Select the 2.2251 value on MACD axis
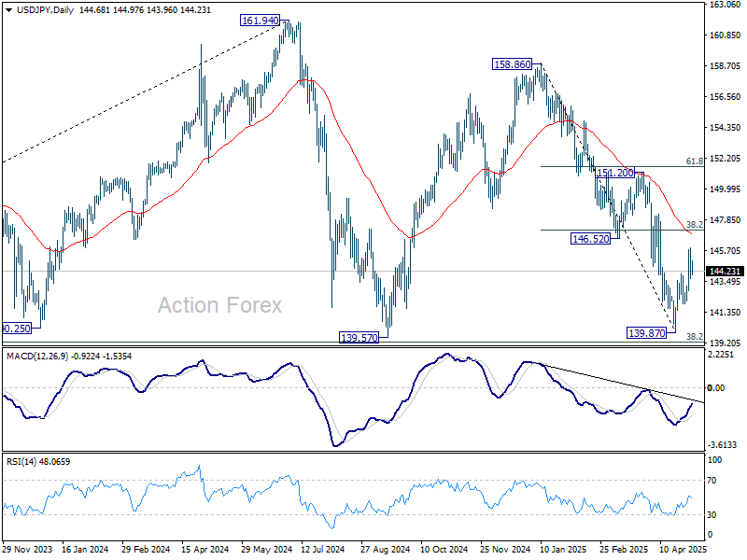The width and height of the screenshot is (747, 560). (x=723, y=355)
